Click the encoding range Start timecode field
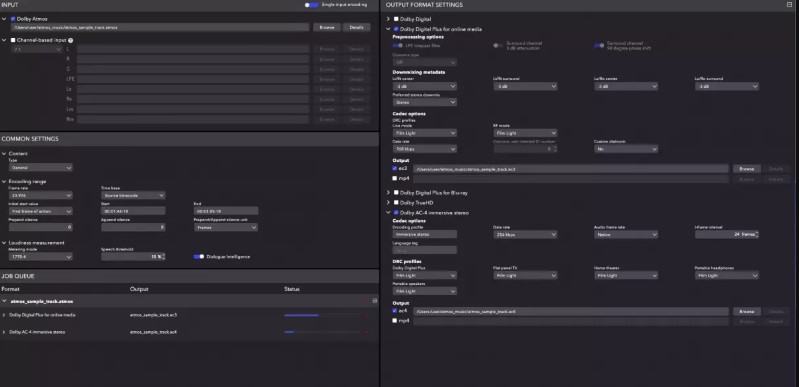Screen dimensions: 799x387 133,211
